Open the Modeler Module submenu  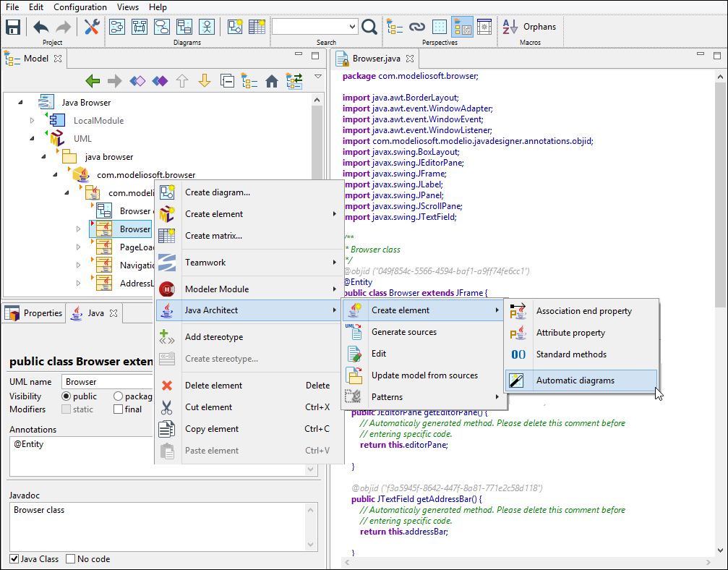(x=249, y=289)
